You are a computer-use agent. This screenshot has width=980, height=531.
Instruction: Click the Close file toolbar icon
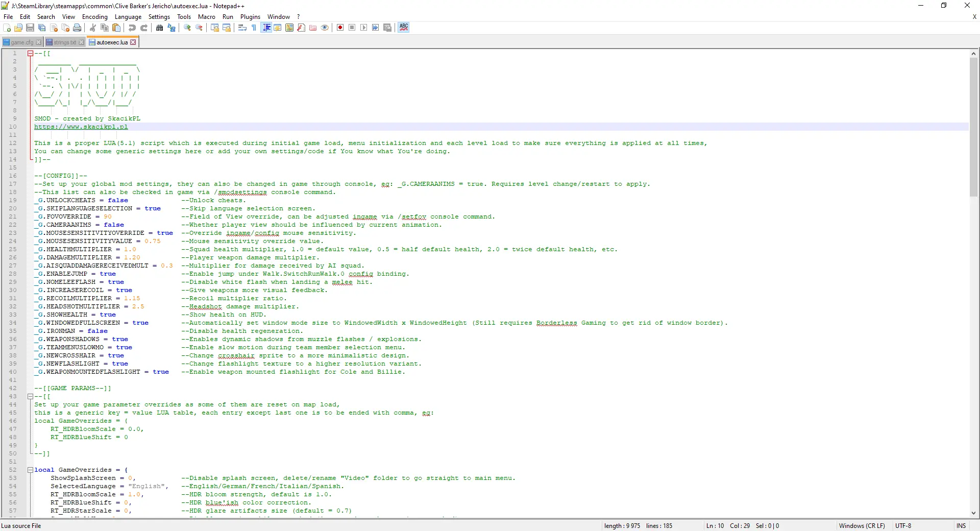54,28
